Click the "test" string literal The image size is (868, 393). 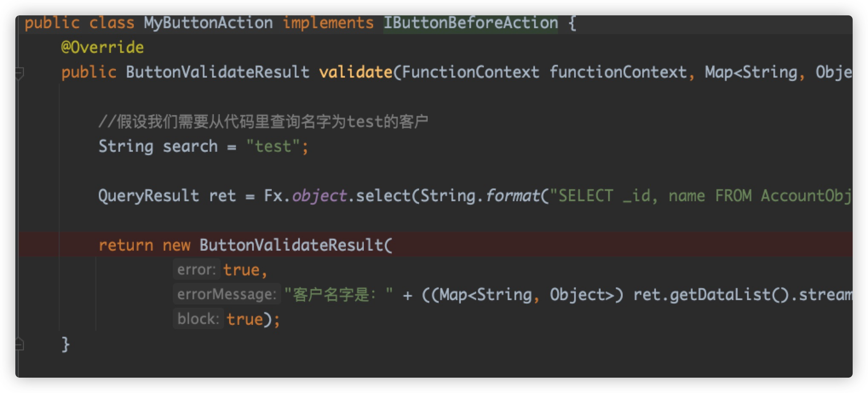point(273,146)
